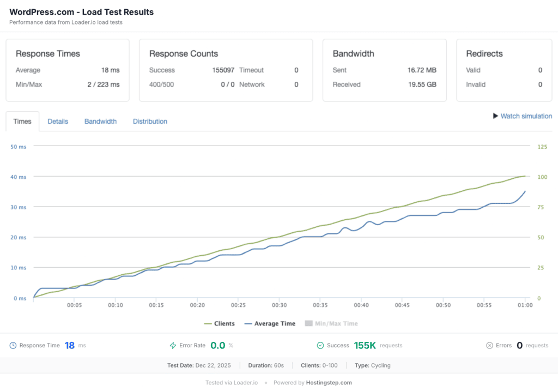
Task: Click the 155K success requests value
Action: click(x=365, y=345)
